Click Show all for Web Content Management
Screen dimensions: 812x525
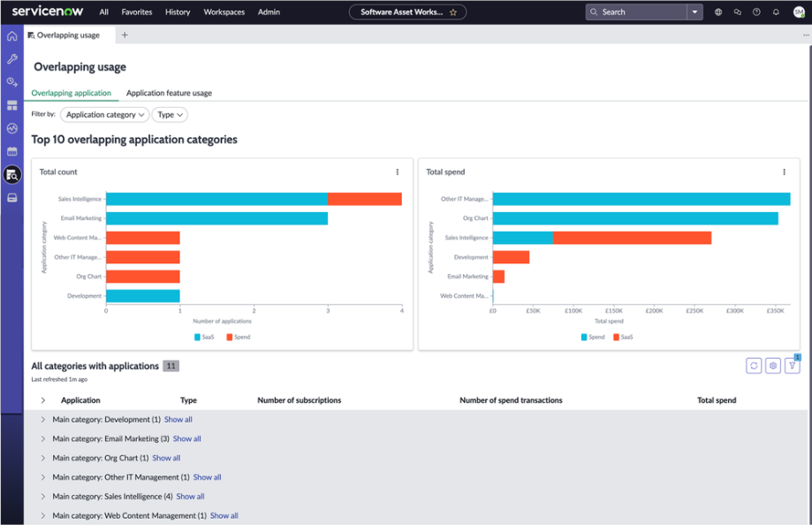[224, 515]
